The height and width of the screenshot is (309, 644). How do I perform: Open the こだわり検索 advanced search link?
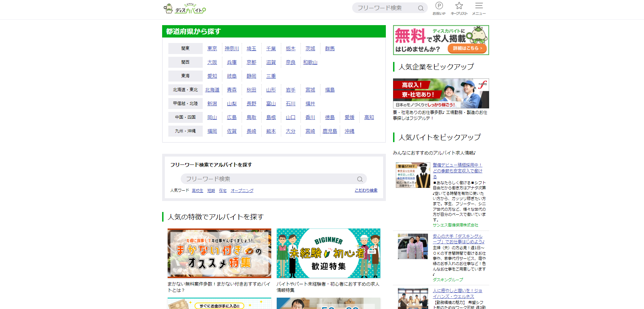(x=366, y=190)
